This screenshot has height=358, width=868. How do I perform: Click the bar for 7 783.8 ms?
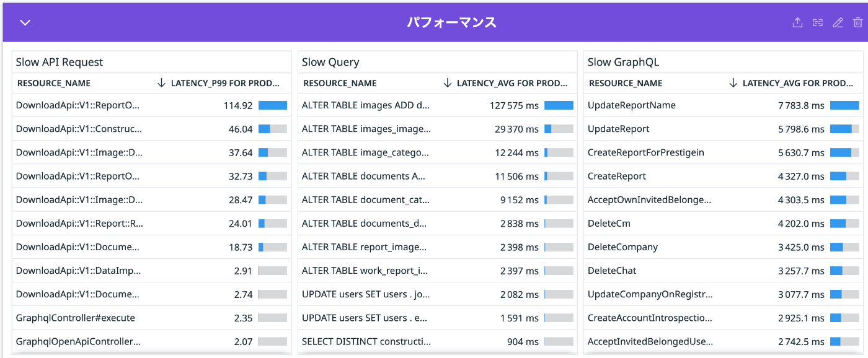[844, 105]
